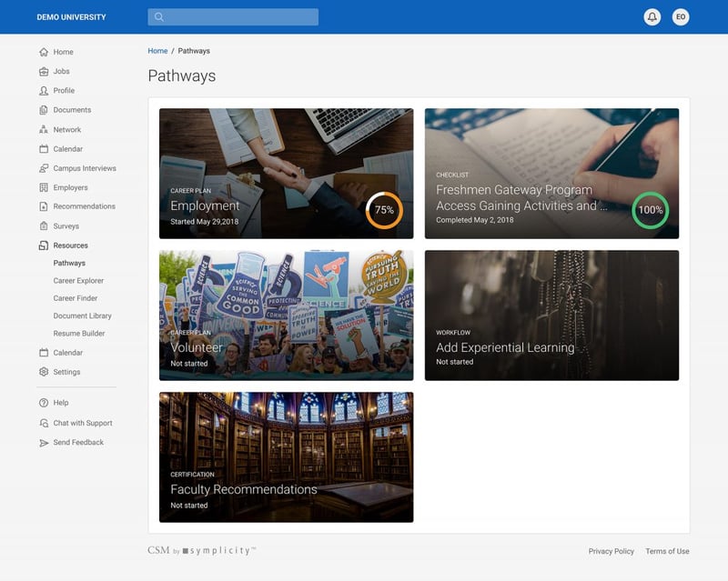Collapse the Resources sidebar section
The width and height of the screenshot is (728, 581).
tap(70, 245)
